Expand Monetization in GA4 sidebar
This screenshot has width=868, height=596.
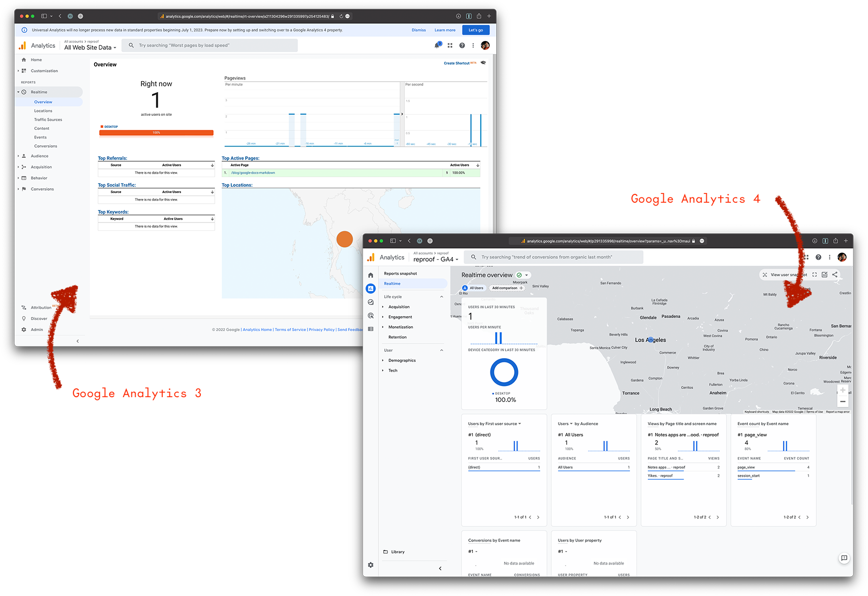[383, 327]
